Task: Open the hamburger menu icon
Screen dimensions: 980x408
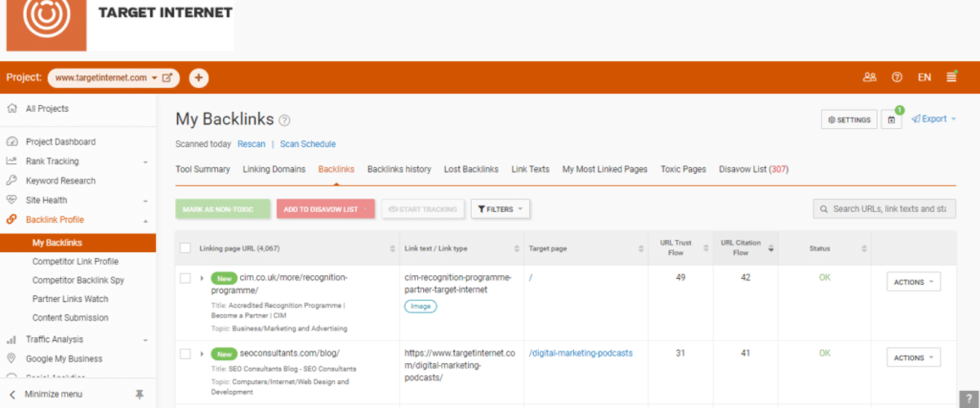Action: 951,77
